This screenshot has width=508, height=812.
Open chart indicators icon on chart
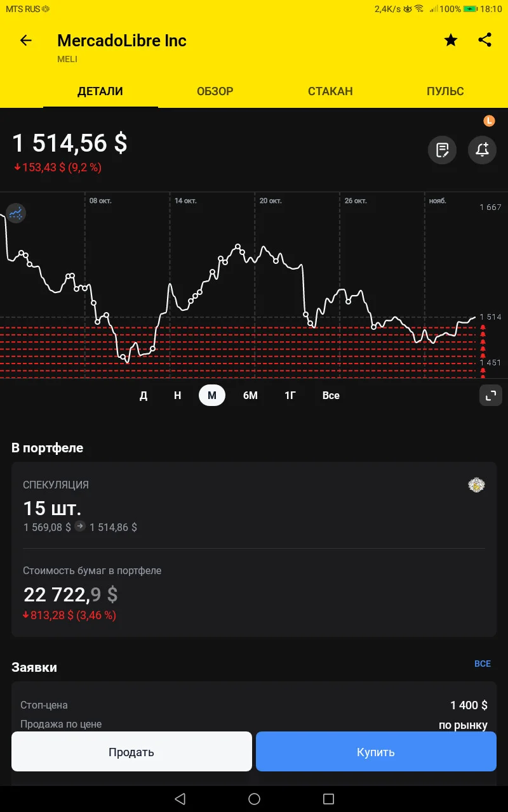15,213
